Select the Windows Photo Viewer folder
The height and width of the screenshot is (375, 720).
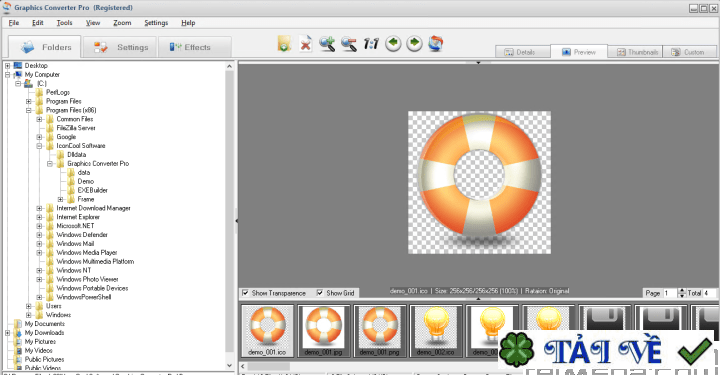coord(87,279)
